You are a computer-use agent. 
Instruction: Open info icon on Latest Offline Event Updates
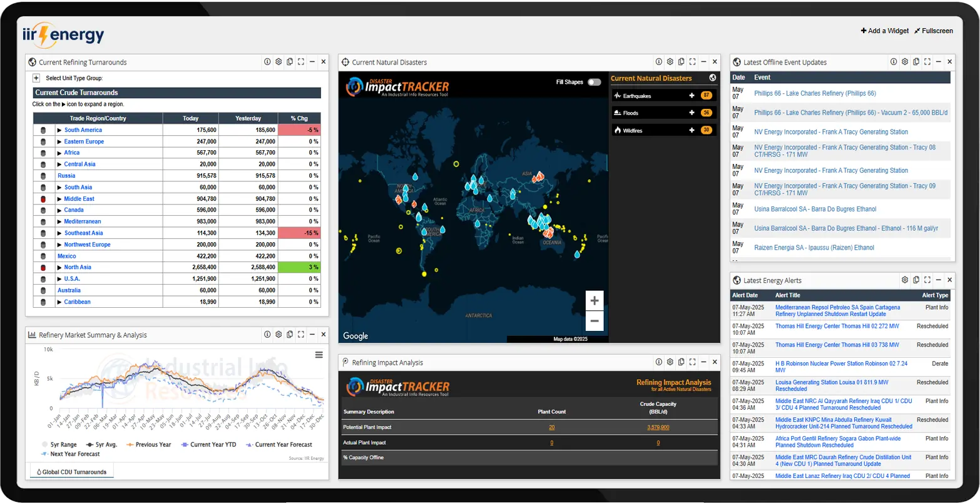tap(894, 61)
